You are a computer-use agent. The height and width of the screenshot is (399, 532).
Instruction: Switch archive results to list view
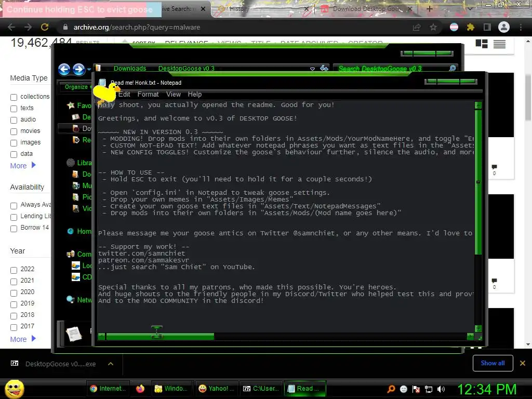[499, 44]
